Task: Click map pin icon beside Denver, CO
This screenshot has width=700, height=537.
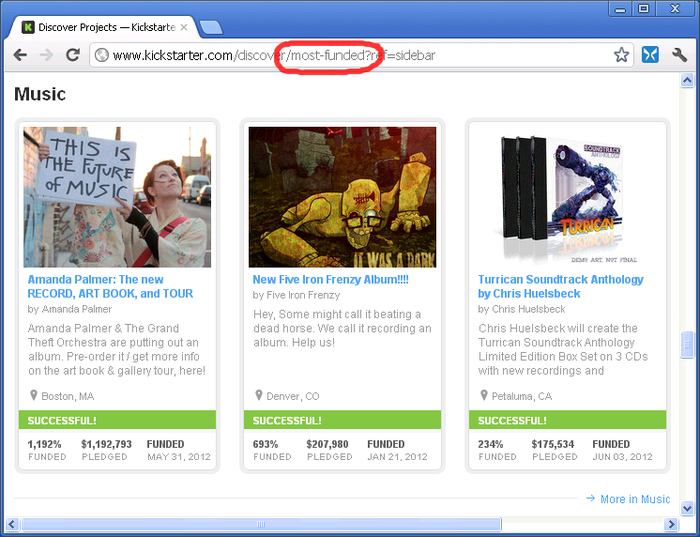Action: 258,395
